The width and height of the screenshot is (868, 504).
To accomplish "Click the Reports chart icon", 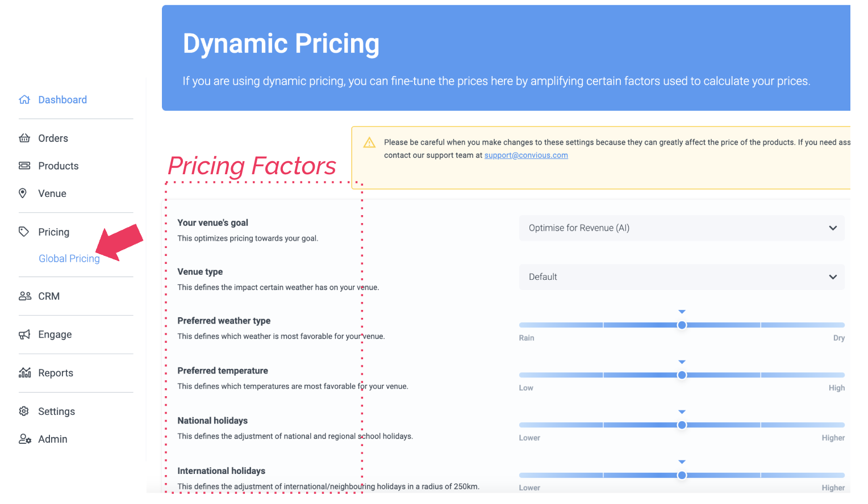I will (24, 373).
